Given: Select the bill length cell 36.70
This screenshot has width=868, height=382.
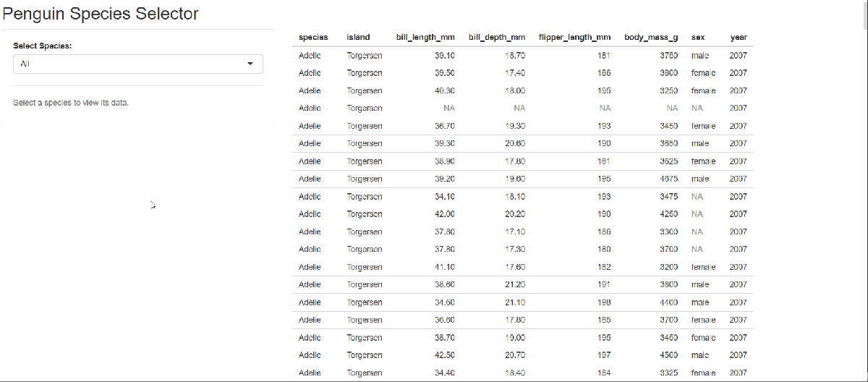Looking at the screenshot, I should point(445,126).
